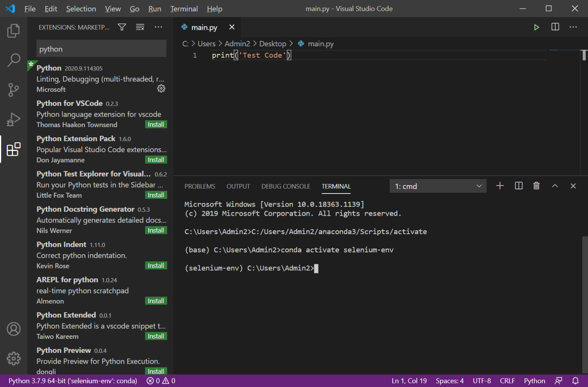Screen dimensions: 588x387
Task: Open the Explorer view in the Activity Bar
Action: click(13, 31)
